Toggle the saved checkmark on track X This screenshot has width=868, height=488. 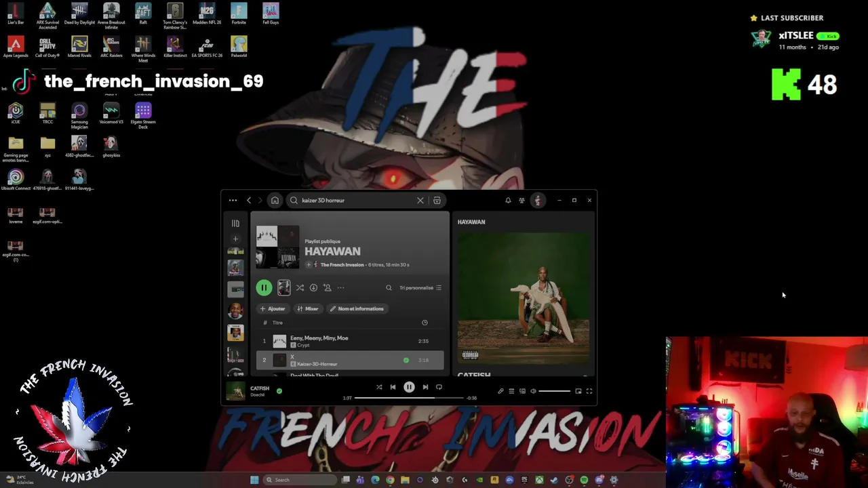point(406,361)
